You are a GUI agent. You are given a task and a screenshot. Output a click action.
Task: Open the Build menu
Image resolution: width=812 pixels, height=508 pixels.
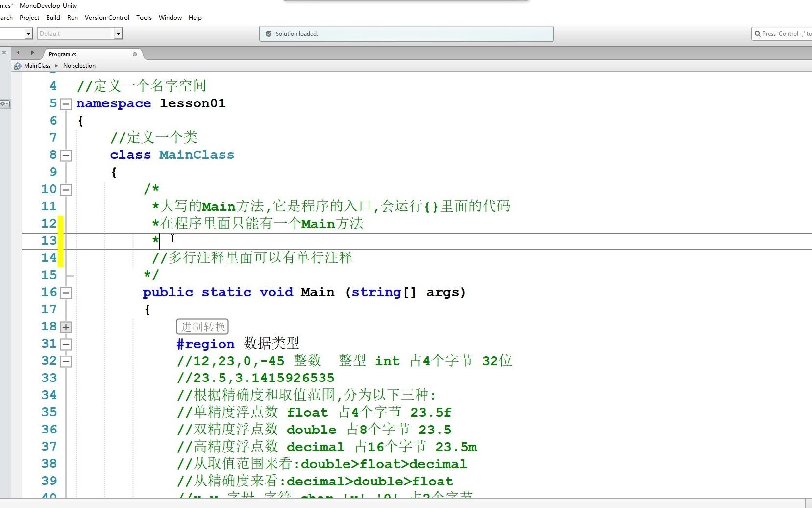coord(53,18)
